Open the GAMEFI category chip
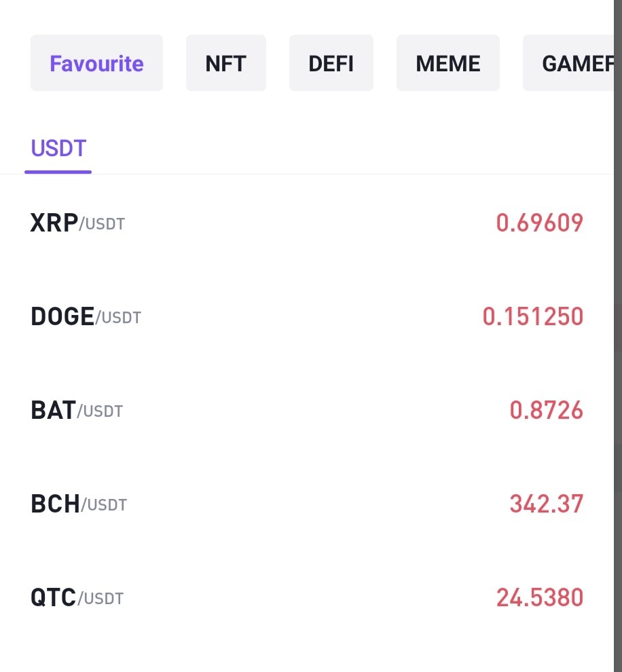 tap(568, 63)
